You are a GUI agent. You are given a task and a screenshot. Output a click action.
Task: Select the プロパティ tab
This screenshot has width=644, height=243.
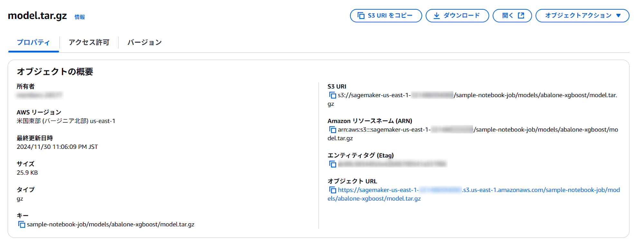pyautogui.click(x=33, y=42)
